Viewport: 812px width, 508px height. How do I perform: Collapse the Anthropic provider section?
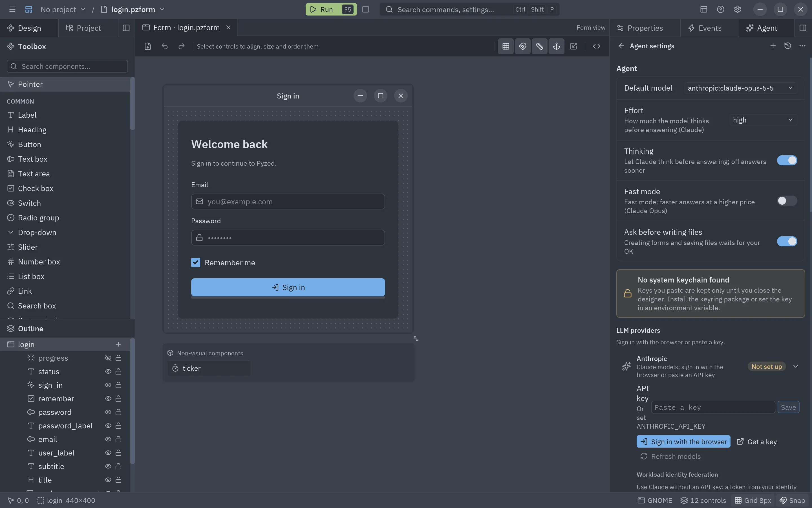[x=796, y=367]
